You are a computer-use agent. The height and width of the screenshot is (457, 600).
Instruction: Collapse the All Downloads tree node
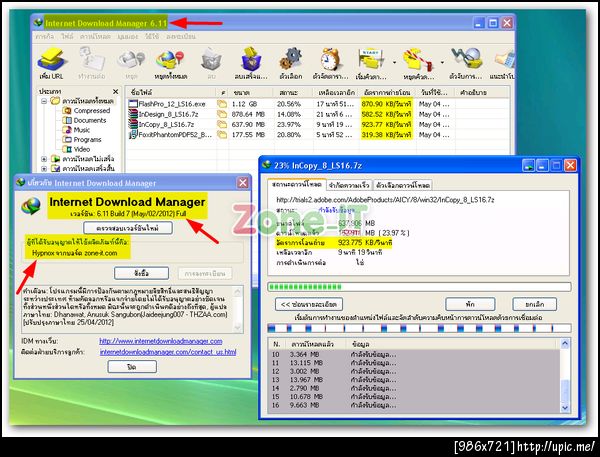44,101
